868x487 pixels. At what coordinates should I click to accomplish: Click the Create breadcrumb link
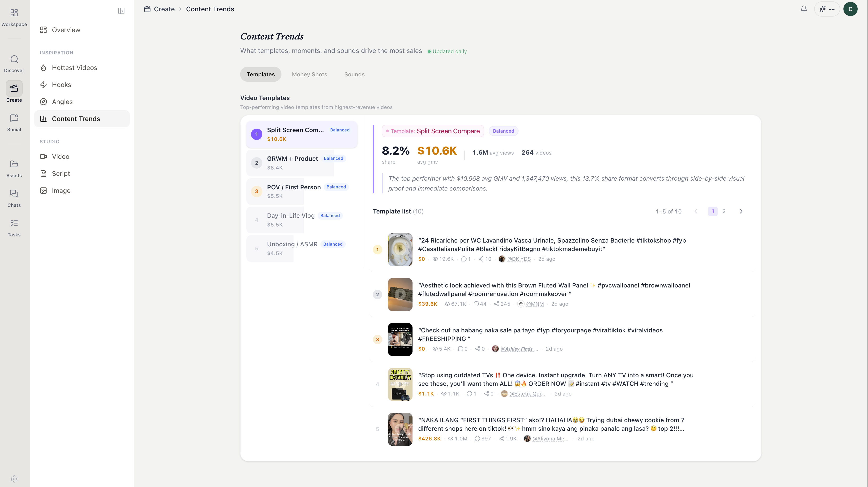(x=164, y=9)
